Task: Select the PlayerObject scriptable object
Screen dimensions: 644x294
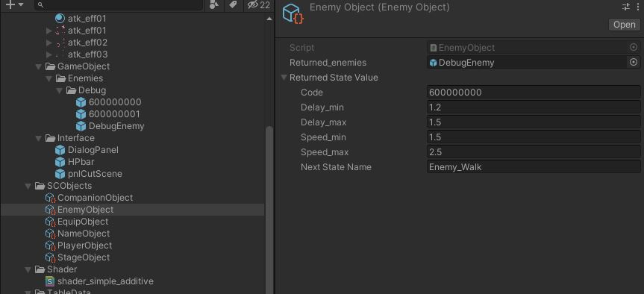Action: click(78, 245)
